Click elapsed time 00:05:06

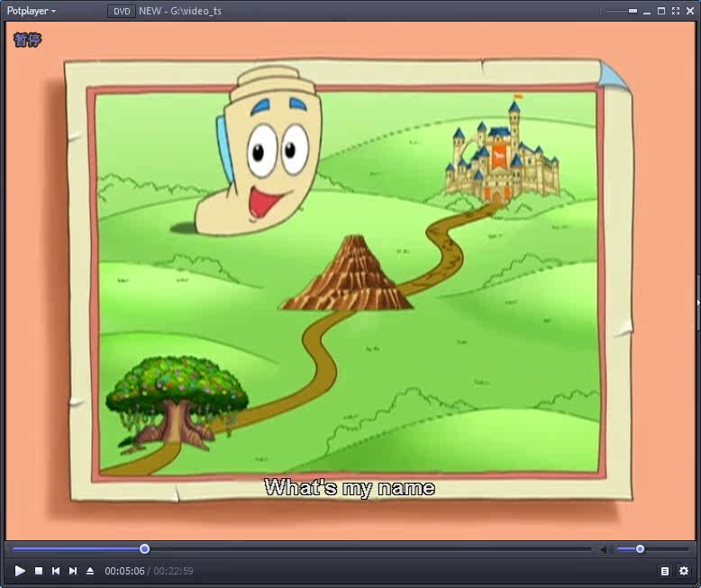124,571
